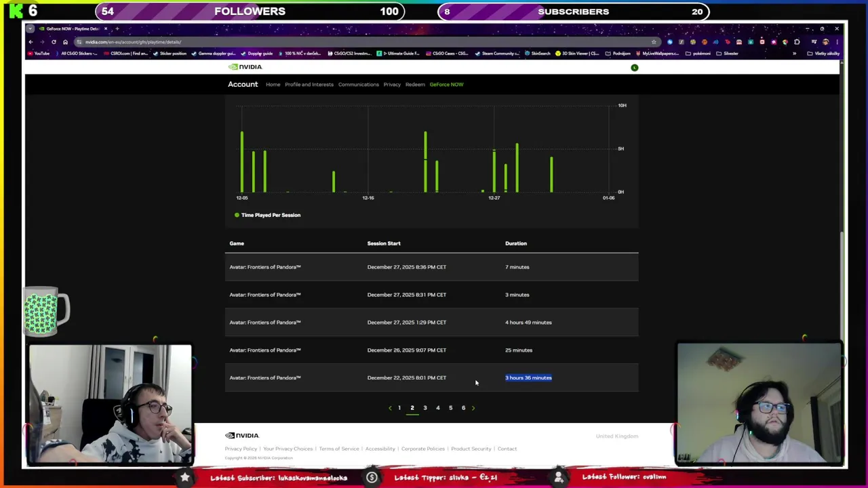Image resolution: width=868 pixels, height=488 pixels.
Task: Click the highlighted 3 hours 36 minutes
Action: tap(528, 378)
